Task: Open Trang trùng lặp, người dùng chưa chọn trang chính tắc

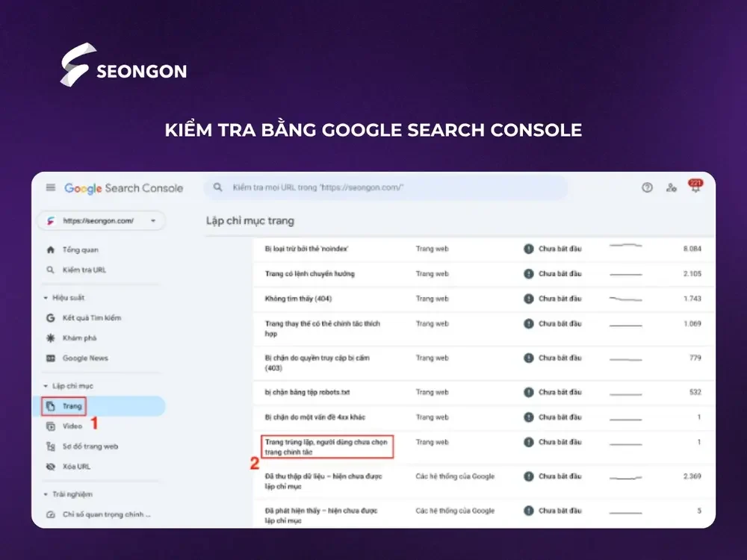Action: (x=326, y=447)
